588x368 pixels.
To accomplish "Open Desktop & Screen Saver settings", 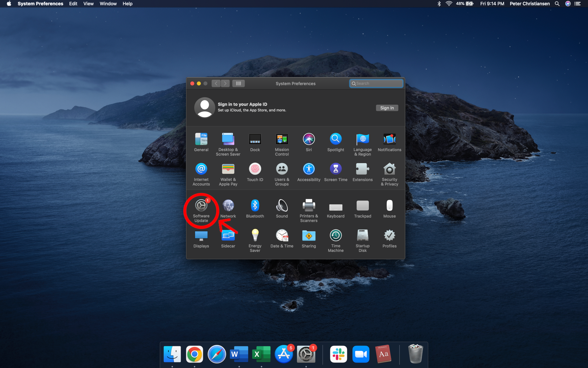I will click(x=228, y=144).
